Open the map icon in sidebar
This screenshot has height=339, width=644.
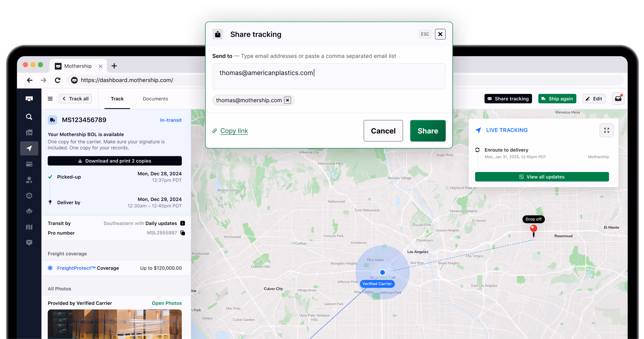[x=29, y=227]
